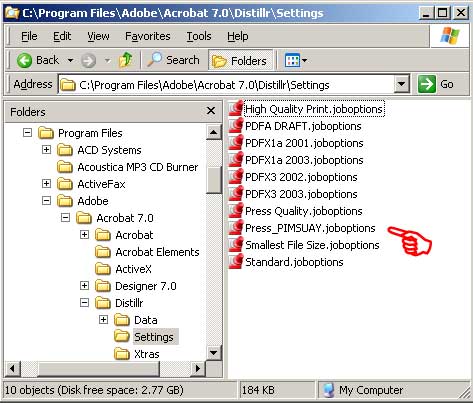Screen dimensions: 473x403
Task: Open the Address bar dropdown arrow
Action: click(402, 84)
